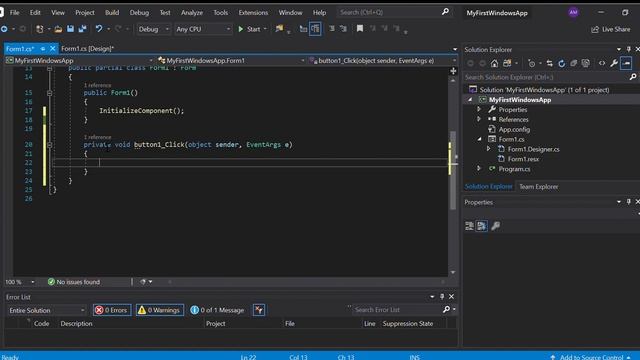This screenshot has height=360, width=640.
Task: Open the Entire Solution scope dropdown
Action: click(47, 310)
